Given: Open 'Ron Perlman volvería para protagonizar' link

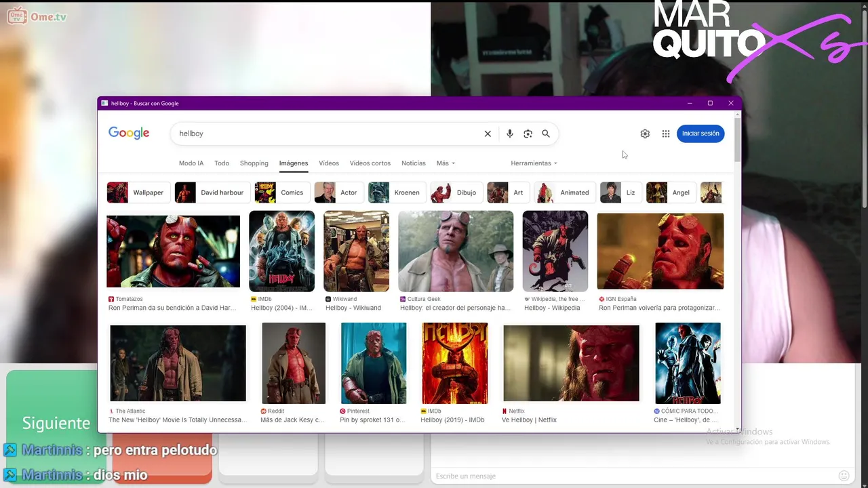Looking at the screenshot, I should [659, 308].
